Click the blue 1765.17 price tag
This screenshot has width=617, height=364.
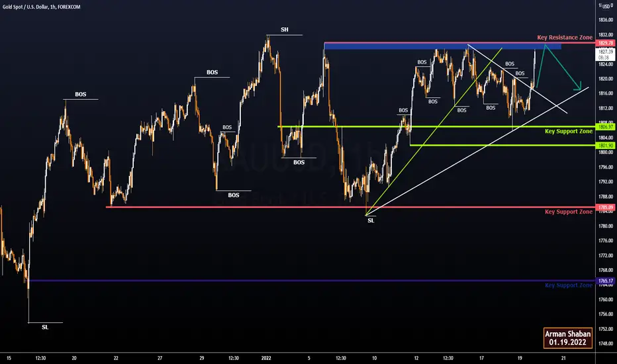[606, 281]
